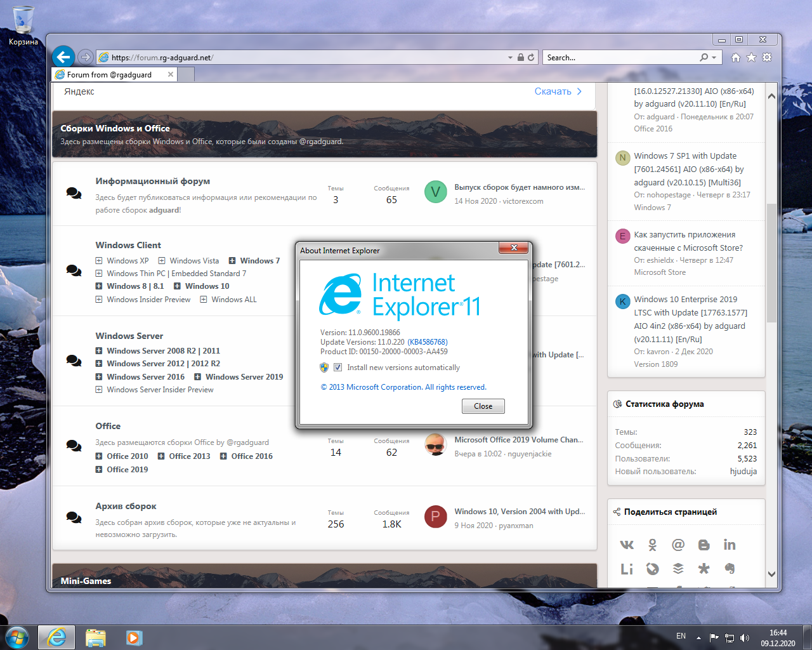Open the Windows 10 subforum link
812x650 pixels.
click(x=207, y=286)
